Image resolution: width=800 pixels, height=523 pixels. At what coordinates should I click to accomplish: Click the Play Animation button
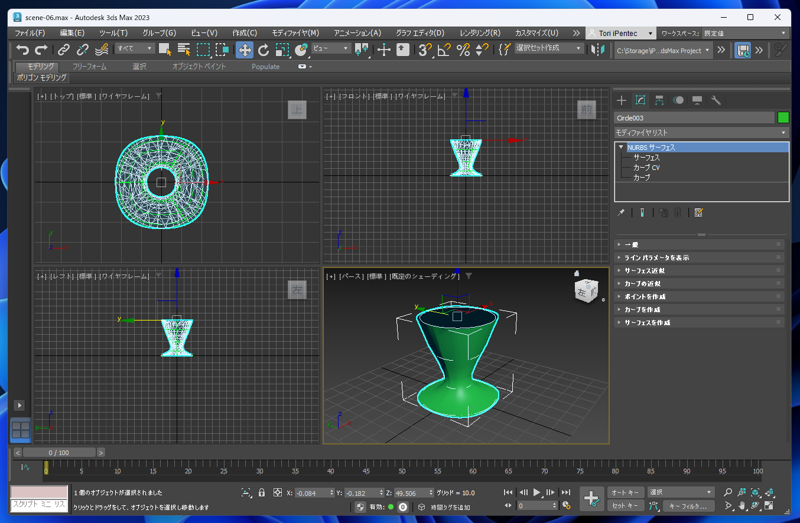click(536, 492)
